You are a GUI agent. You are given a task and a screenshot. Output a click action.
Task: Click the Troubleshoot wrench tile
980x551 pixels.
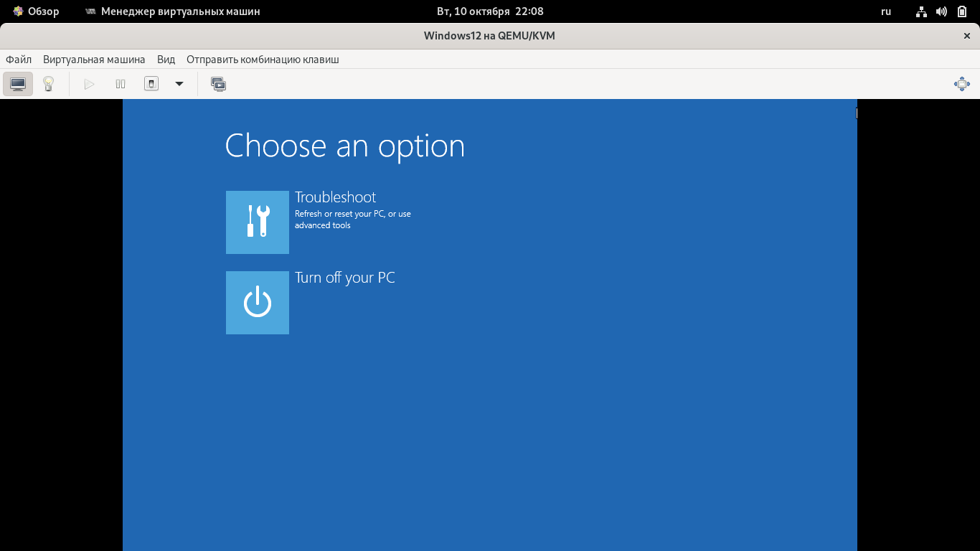258,222
